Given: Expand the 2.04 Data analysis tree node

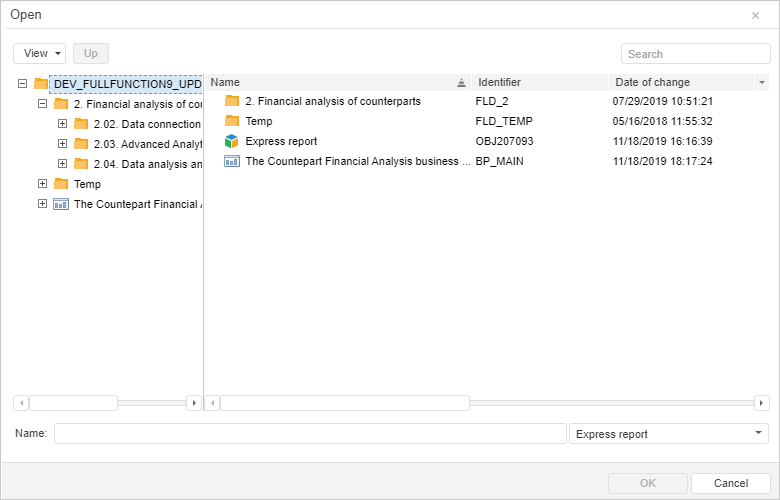Looking at the screenshot, I should click(x=62, y=164).
